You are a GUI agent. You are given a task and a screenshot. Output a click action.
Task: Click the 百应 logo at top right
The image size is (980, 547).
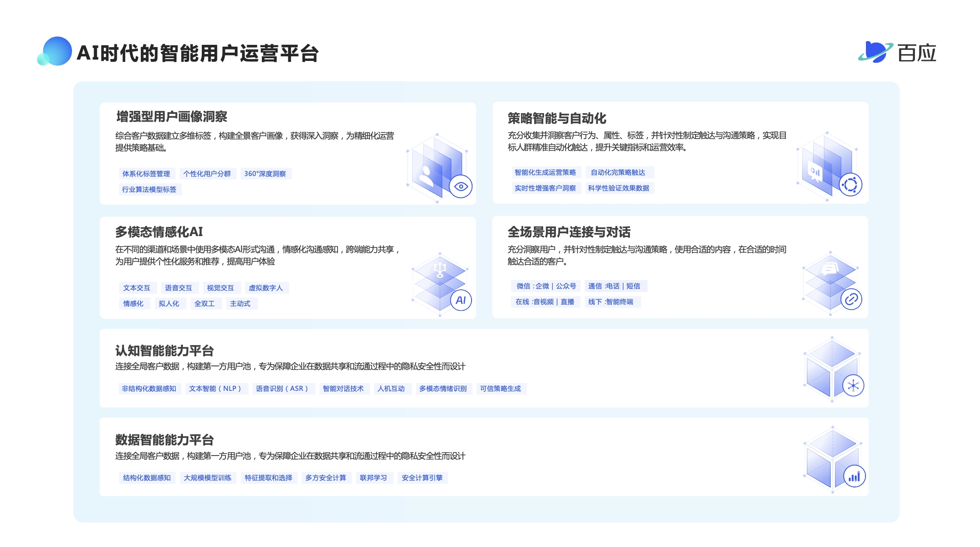coord(897,52)
